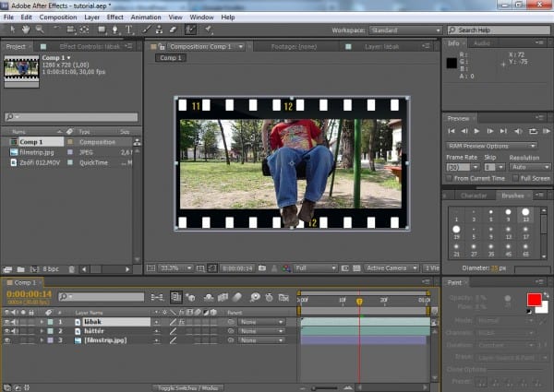Click the red foreground color swatch
The image size is (554, 392).
pos(533,299)
